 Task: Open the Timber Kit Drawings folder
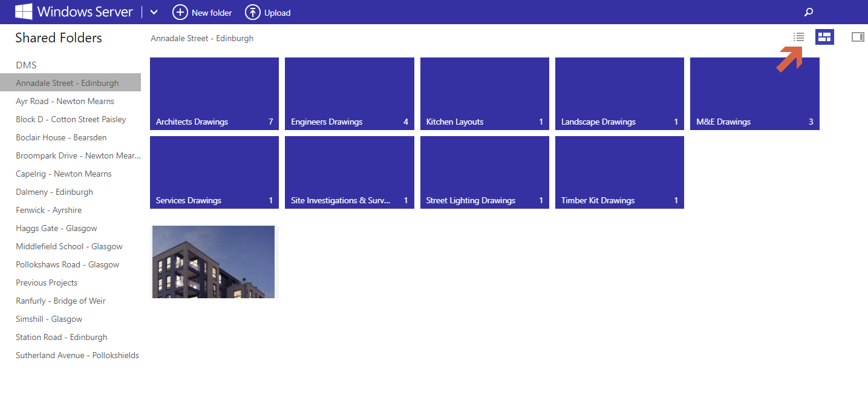[x=619, y=172]
